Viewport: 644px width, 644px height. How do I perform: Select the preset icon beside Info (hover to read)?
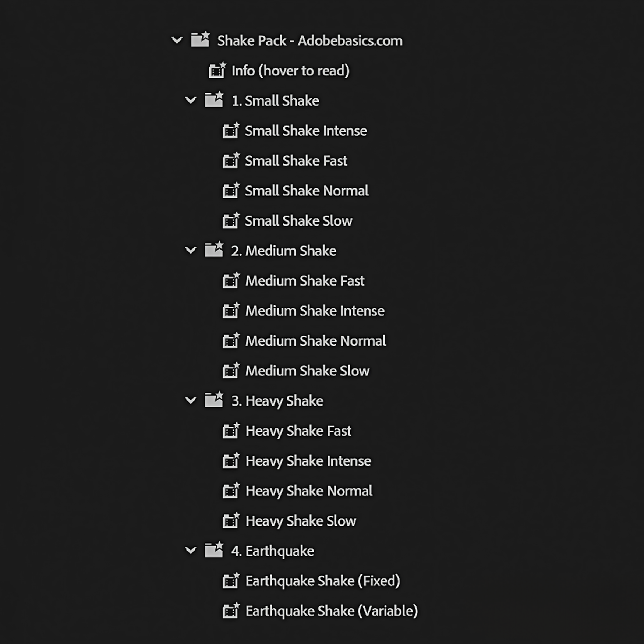tap(217, 71)
